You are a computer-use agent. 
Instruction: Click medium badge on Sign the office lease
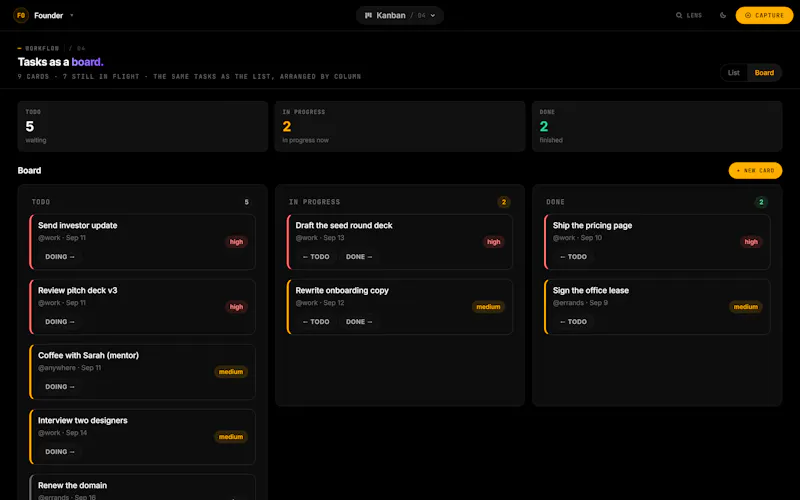click(x=745, y=307)
